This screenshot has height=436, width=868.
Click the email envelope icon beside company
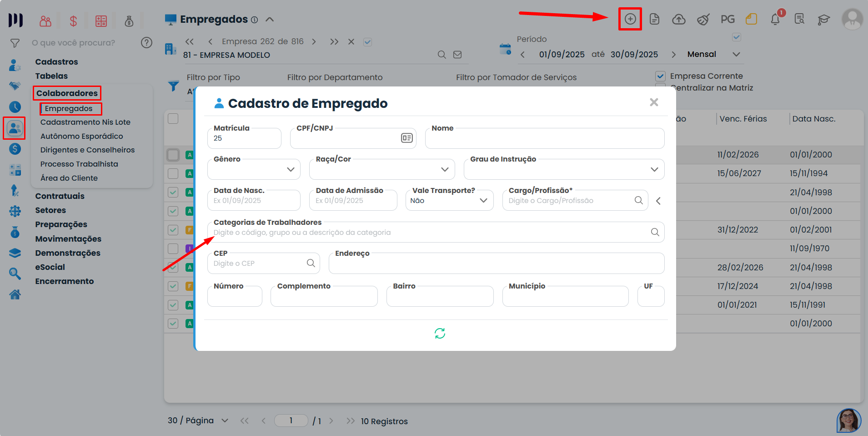point(457,55)
